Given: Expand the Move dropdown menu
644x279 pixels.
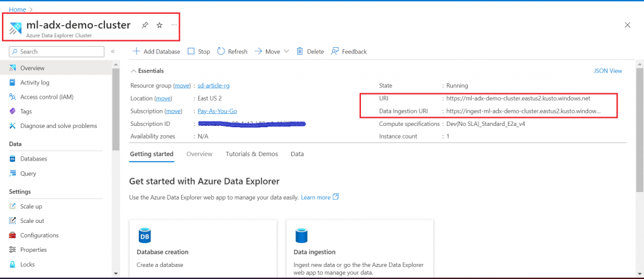Looking at the screenshot, I should (287, 52).
